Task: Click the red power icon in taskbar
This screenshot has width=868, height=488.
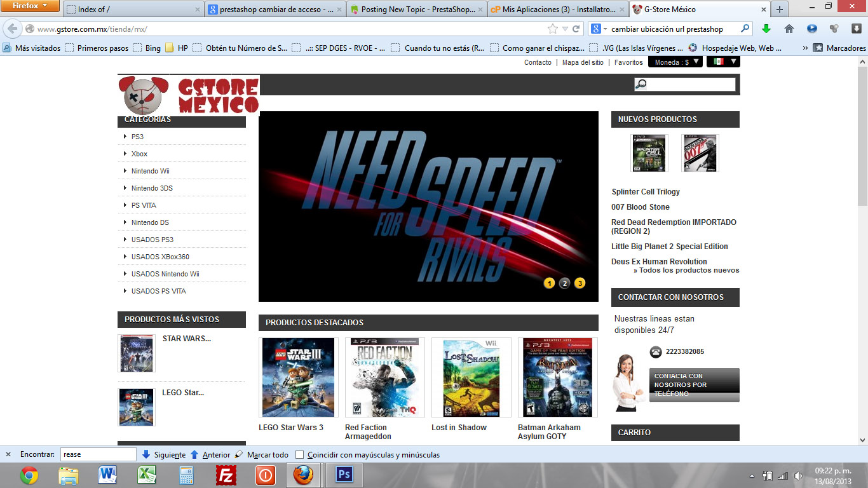Action: pos(265,475)
